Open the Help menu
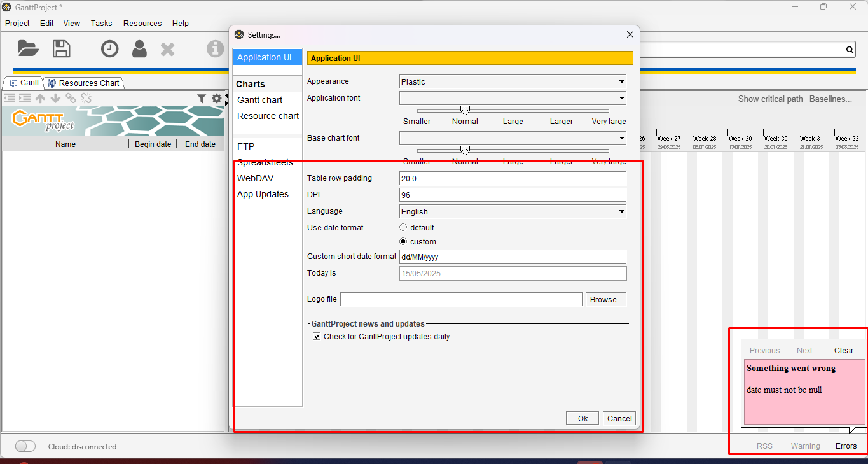 click(x=181, y=23)
